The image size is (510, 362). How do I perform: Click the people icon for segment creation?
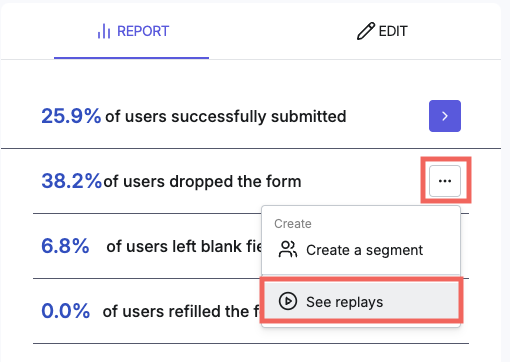pyautogui.click(x=288, y=250)
